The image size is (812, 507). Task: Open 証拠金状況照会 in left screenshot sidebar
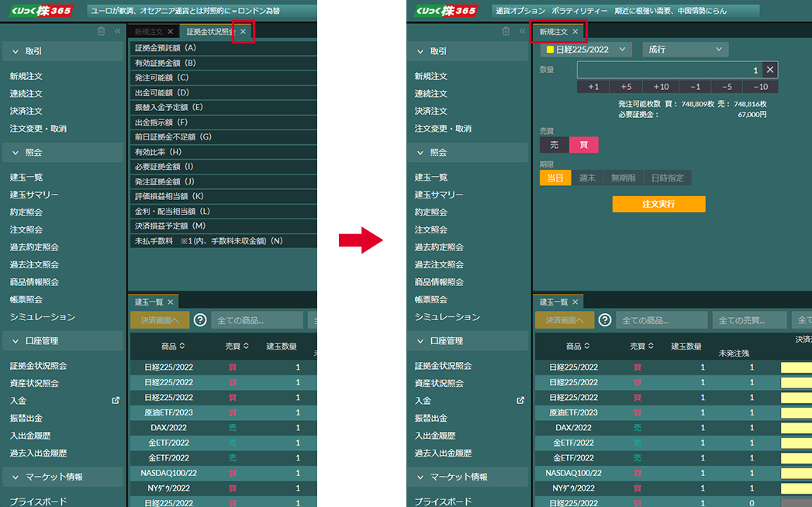coord(38,366)
